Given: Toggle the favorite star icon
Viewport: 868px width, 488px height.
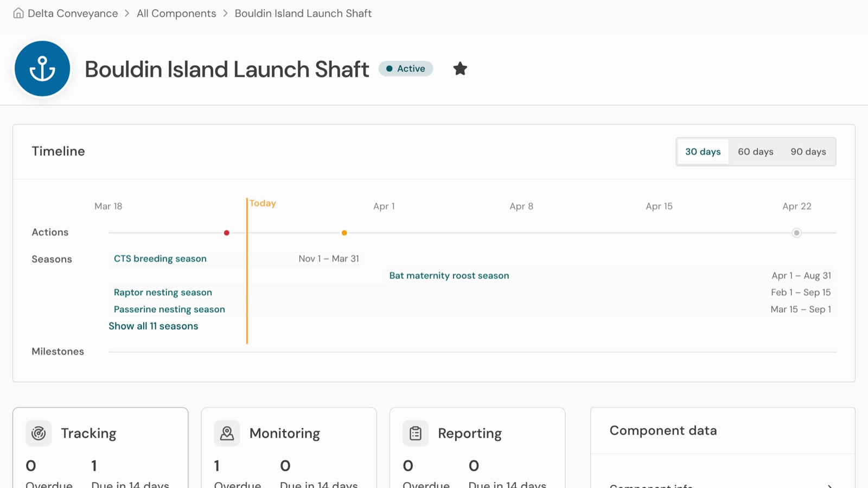Looking at the screenshot, I should tap(460, 68).
